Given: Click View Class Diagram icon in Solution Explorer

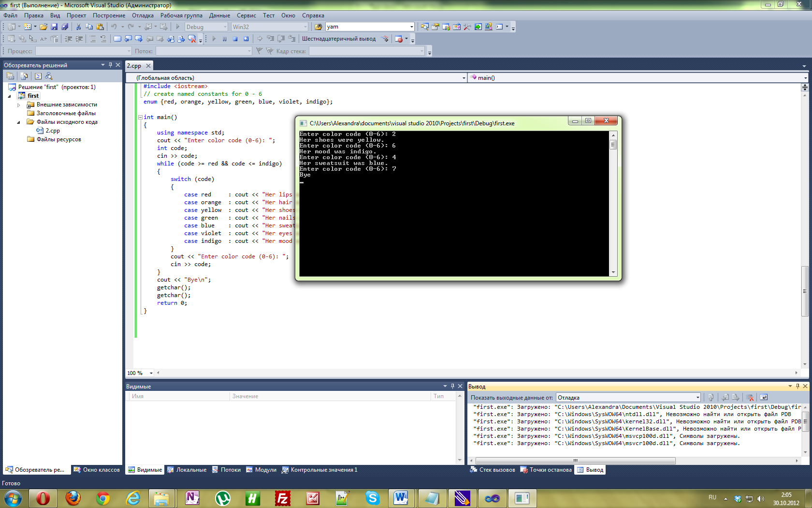Looking at the screenshot, I should point(48,76).
